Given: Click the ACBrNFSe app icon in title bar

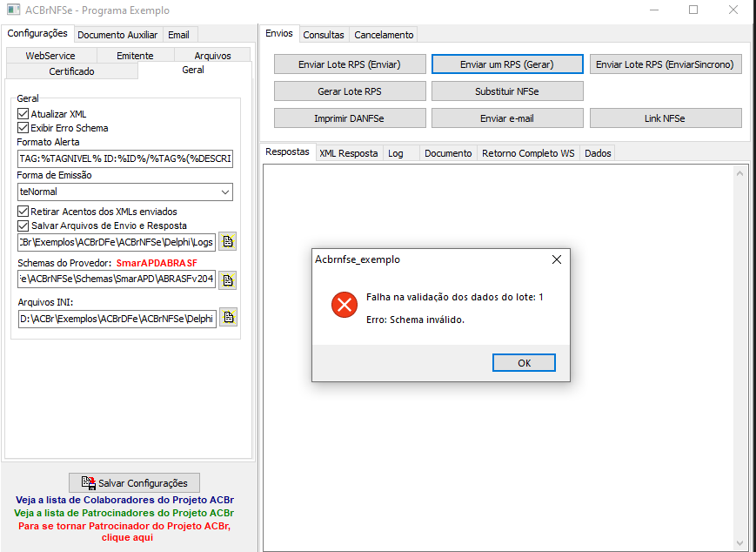Looking at the screenshot, I should (x=14, y=10).
